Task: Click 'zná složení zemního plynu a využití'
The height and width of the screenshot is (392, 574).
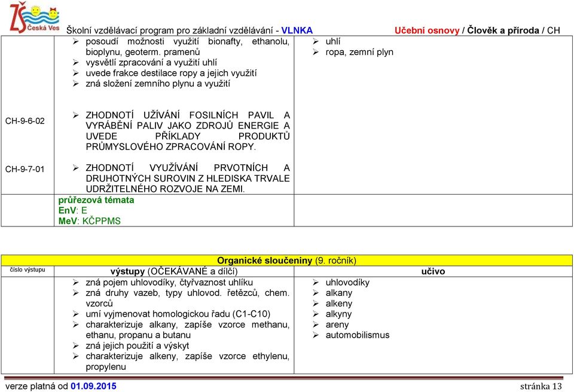Action: (x=158, y=84)
